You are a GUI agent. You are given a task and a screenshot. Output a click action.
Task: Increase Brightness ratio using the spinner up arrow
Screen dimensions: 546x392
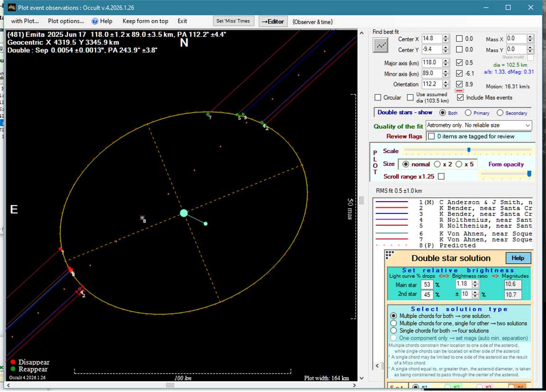coord(475,282)
